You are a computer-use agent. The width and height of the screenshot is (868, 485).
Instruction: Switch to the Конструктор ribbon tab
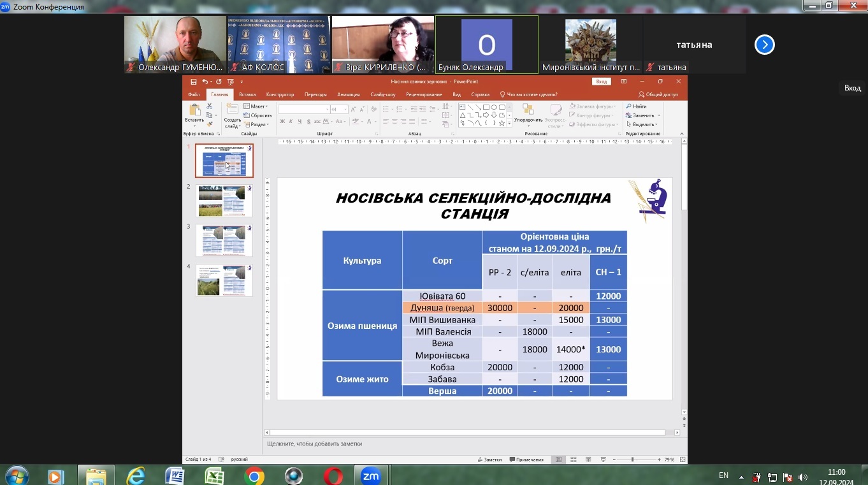[280, 94]
